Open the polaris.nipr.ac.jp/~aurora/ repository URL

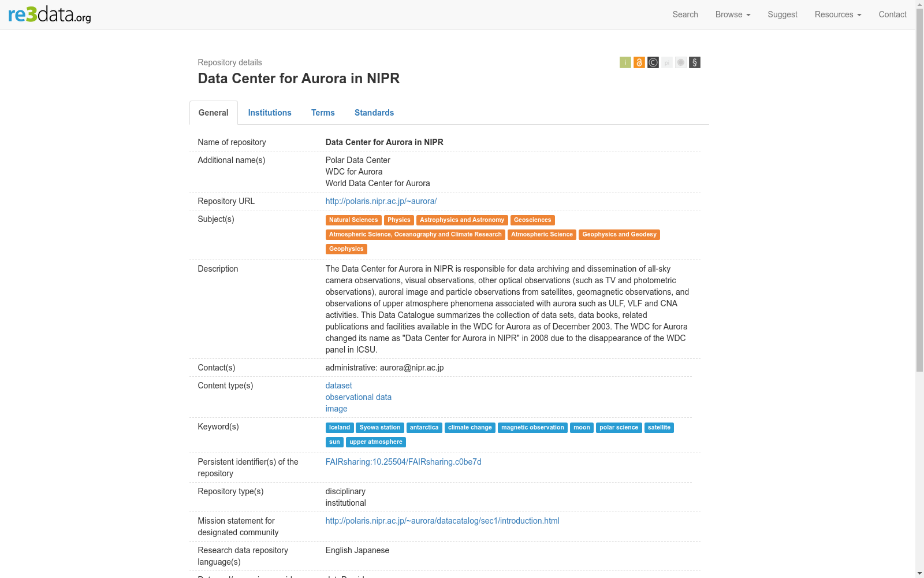381,201
